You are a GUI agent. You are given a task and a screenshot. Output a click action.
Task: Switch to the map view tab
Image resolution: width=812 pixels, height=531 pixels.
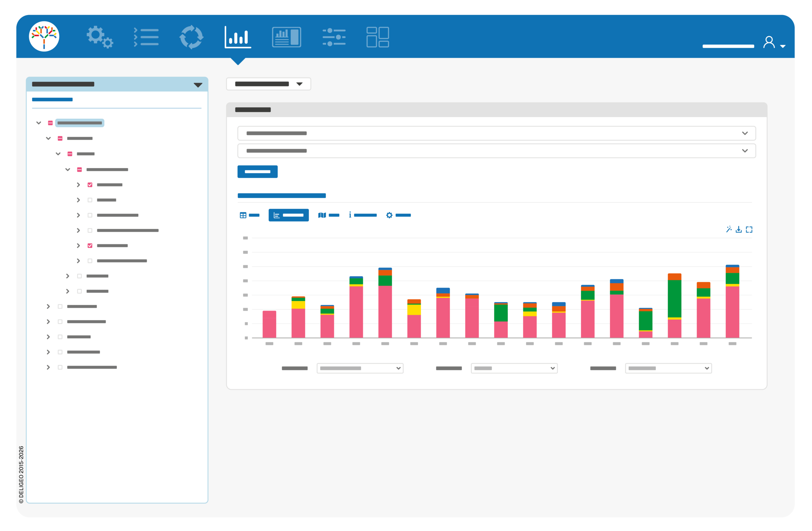pos(329,215)
